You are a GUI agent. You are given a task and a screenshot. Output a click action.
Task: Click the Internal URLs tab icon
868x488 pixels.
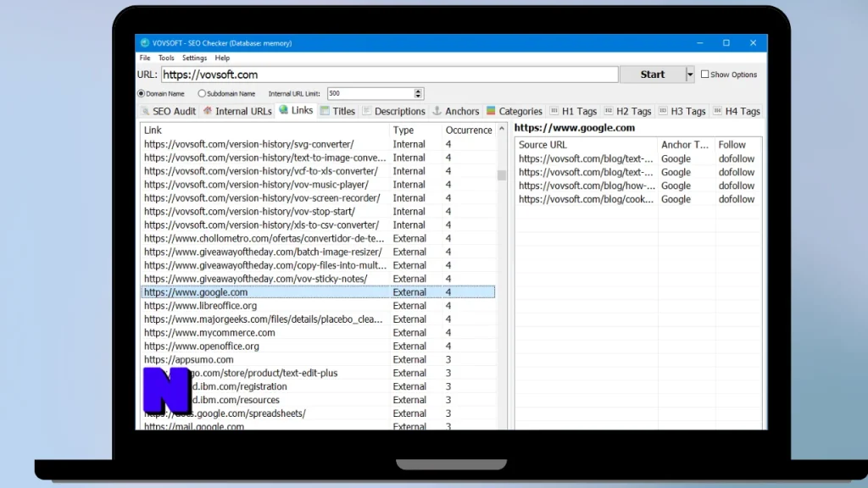click(208, 111)
